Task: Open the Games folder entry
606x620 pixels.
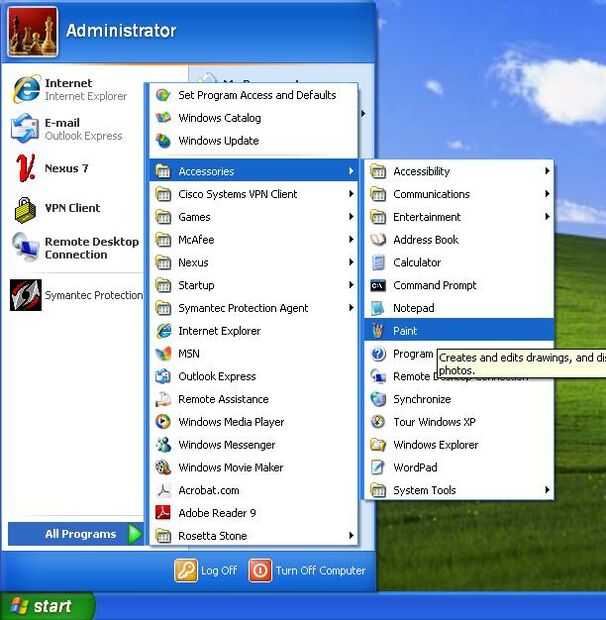Action: [254, 217]
